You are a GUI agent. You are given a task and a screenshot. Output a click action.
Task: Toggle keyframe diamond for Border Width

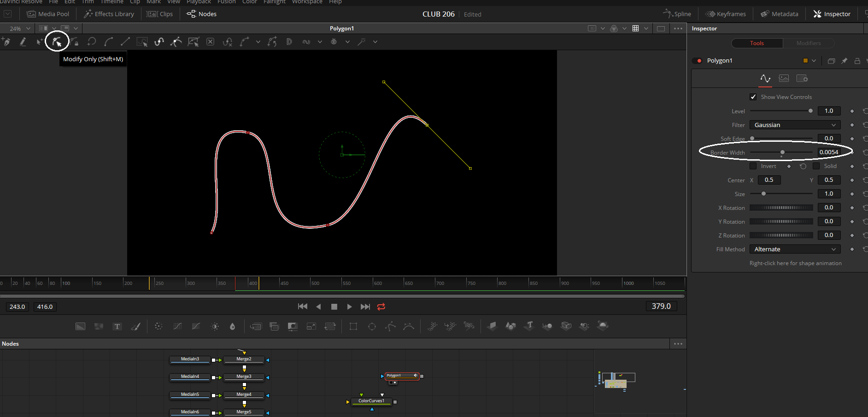tap(852, 152)
